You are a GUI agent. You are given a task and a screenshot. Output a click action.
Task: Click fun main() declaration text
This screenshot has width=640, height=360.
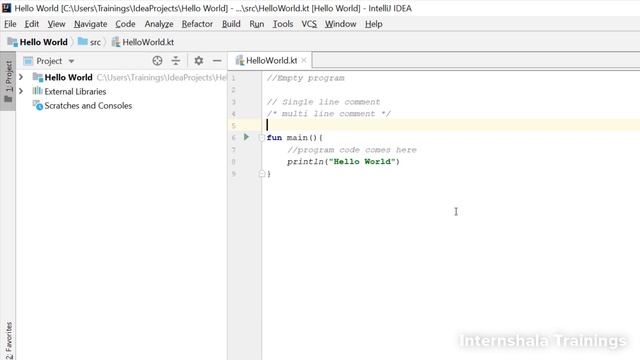(x=294, y=138)
